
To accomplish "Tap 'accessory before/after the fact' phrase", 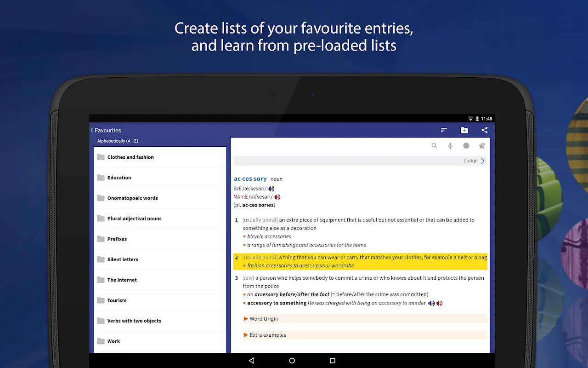I will 292,294.
